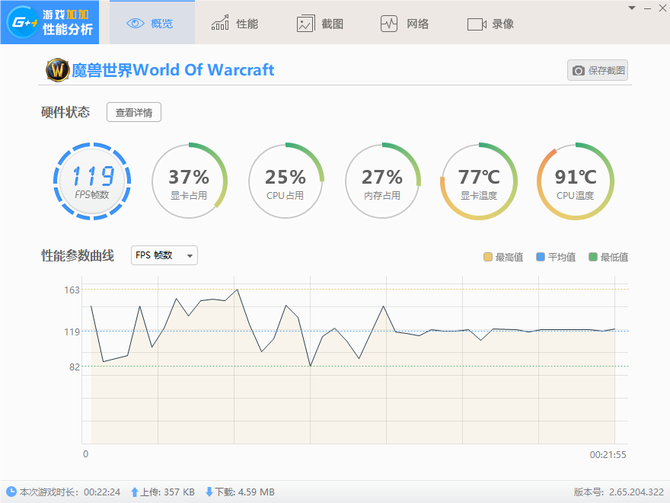670x503 pixels.
Task: Click the 00:21:55 time axis label
Action: (x=608, y=455)
